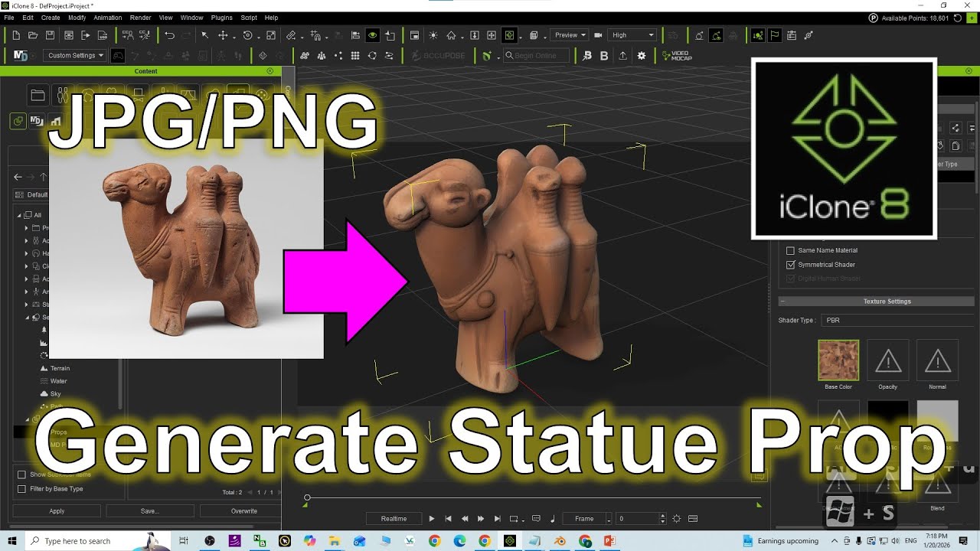Open the Render menu
980x551 pixels.
point(140,18)
